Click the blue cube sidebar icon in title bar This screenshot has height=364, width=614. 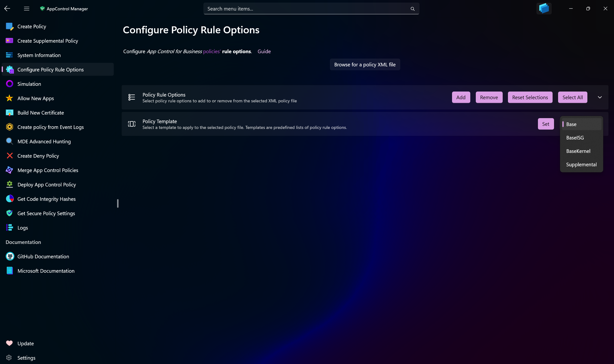[x=544, y=9]
